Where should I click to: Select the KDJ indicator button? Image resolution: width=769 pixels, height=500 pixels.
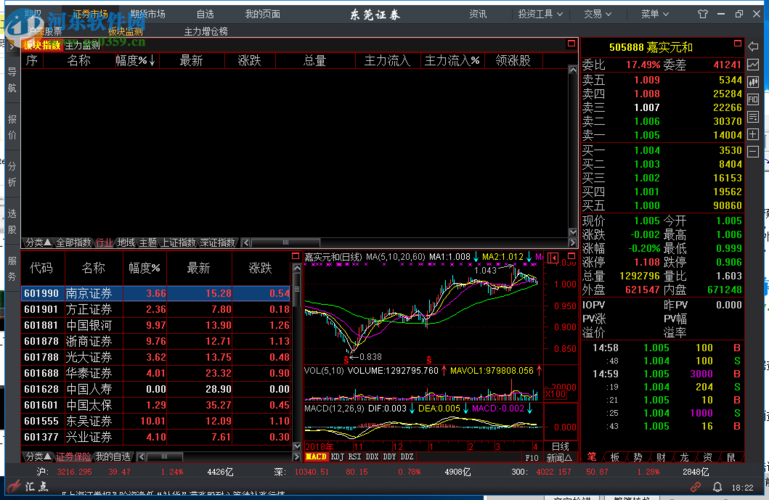[x=337, y=457]
